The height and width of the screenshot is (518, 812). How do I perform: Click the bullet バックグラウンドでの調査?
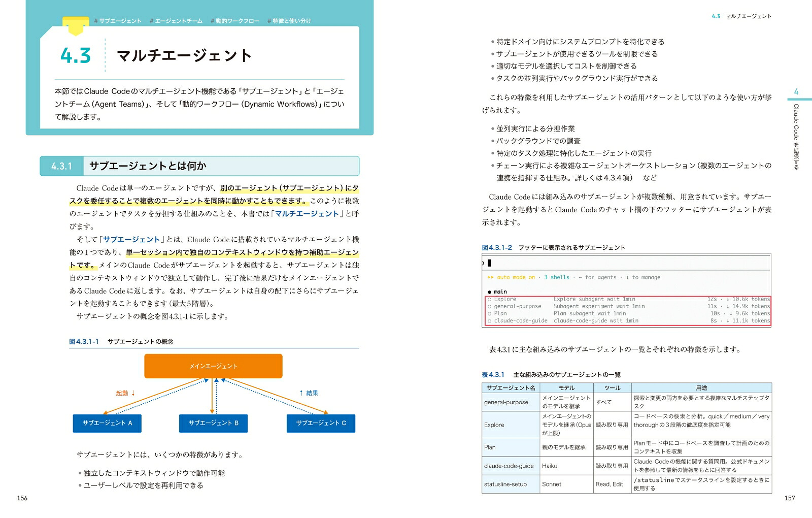tap(535, 141)
